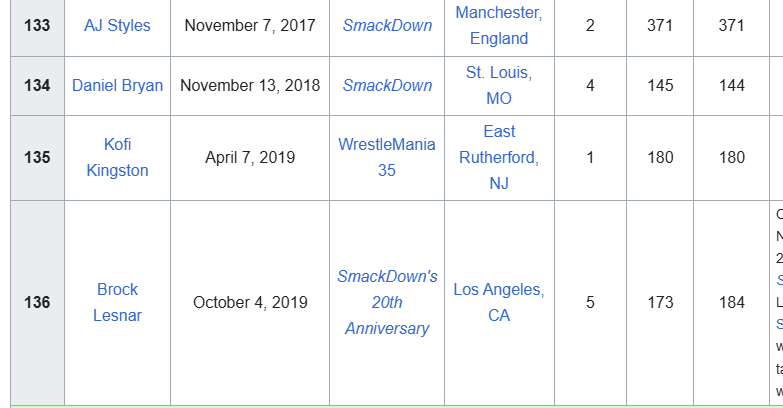Open Brock Lesnar's page link

click(x=117, y=302)
